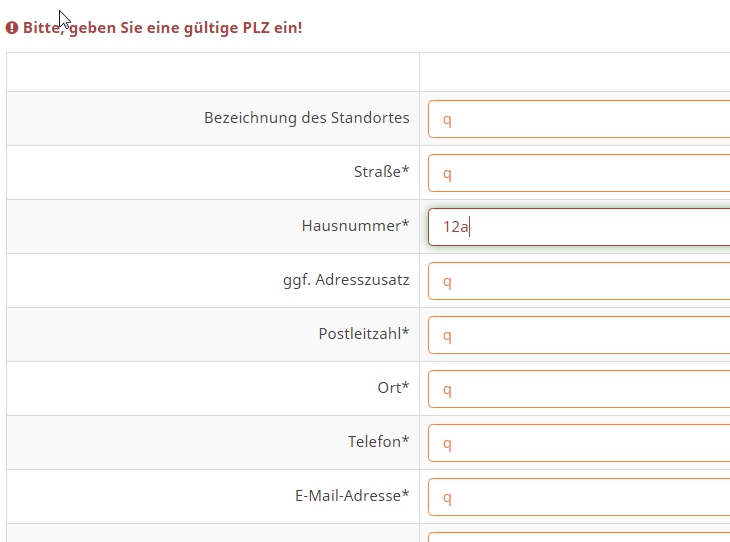Click the partially visible field below E-Mail-Adresse
The image size is (730, 542).
[x=579, y=537]
